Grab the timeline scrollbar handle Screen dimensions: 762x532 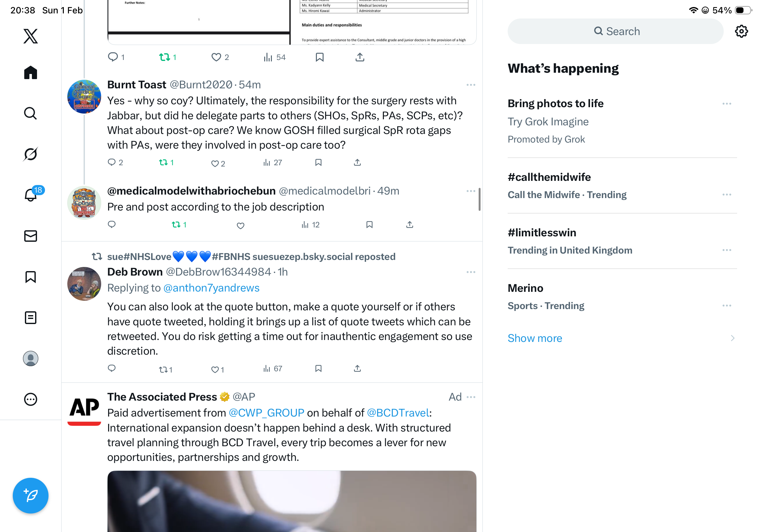(479, 199)
